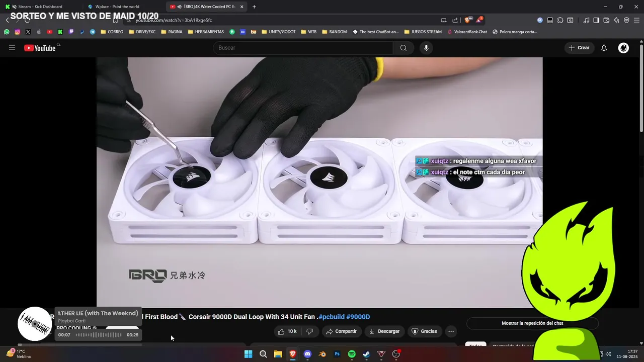Open the UNITY/GODOT bookmarks folder

pos(279,32)
